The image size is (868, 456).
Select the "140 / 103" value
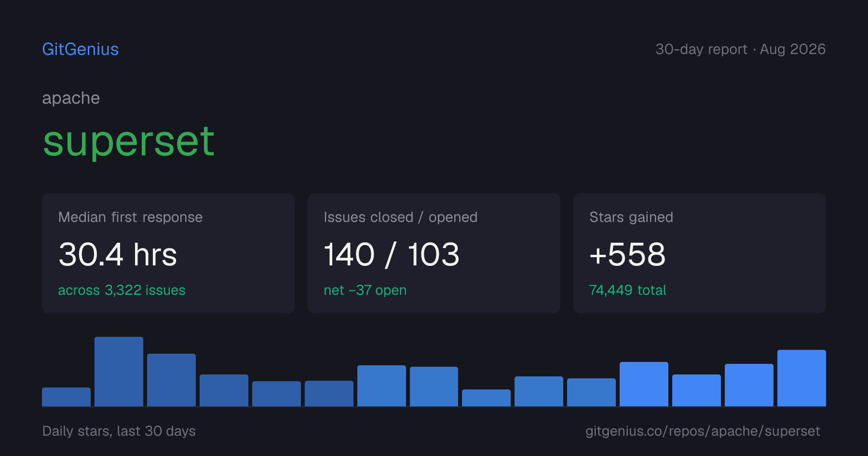[392, 254]
